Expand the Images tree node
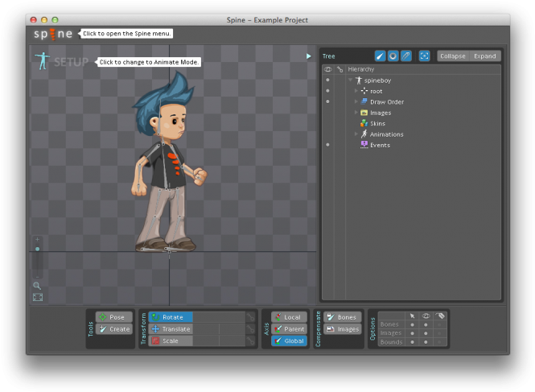Image resolution: width=535 pixels, height=392 pixels. (356, 113)
